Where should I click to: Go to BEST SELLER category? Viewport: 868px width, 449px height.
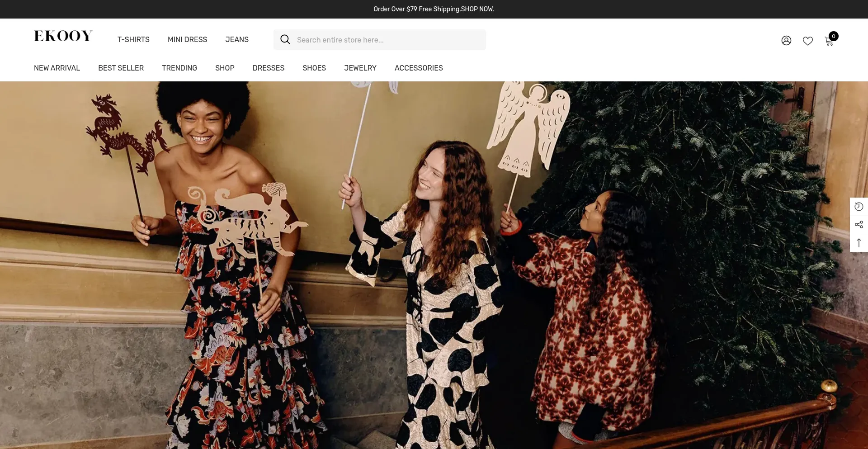[x=121, y=68]
